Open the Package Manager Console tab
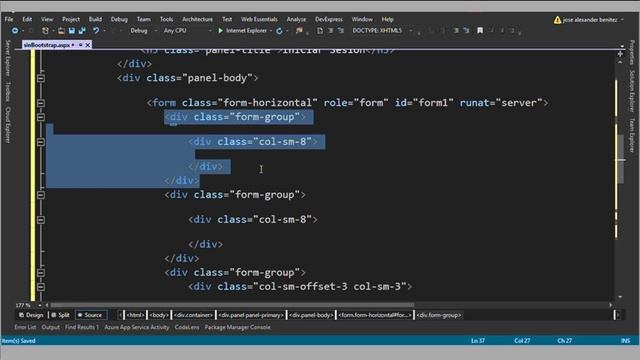The image size is (640, 360). pyautogui.click(x=238, y=327)
